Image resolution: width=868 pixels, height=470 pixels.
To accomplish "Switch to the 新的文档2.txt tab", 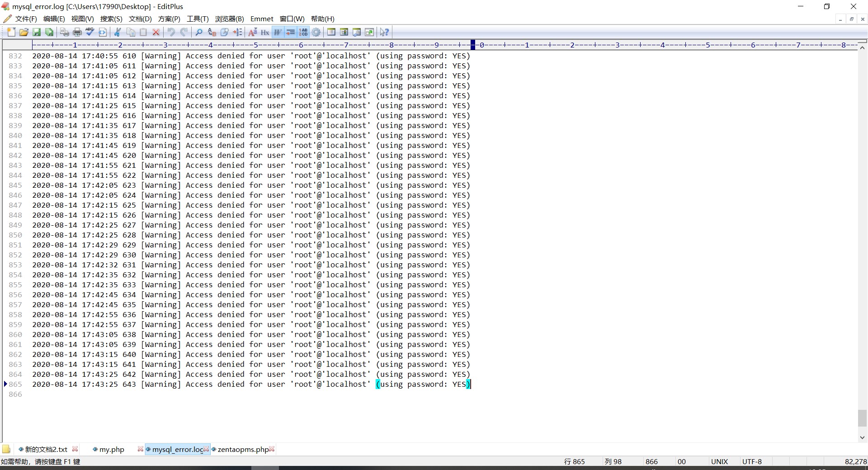I will point(46,449).
